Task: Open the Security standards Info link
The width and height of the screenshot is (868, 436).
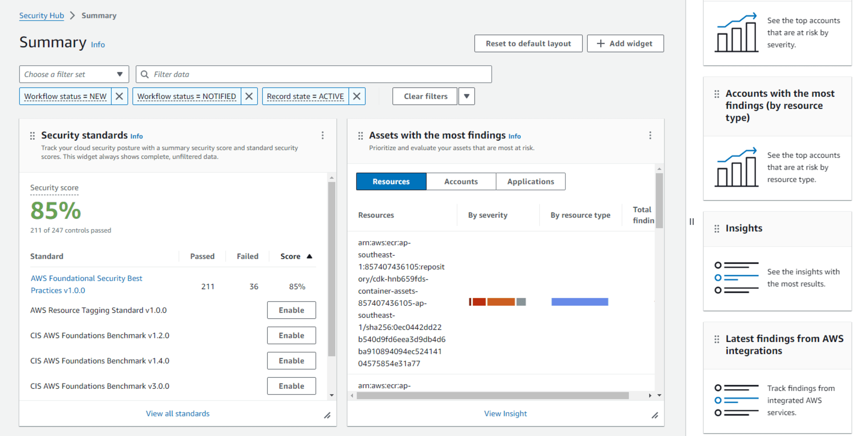Action: [137, 136]
